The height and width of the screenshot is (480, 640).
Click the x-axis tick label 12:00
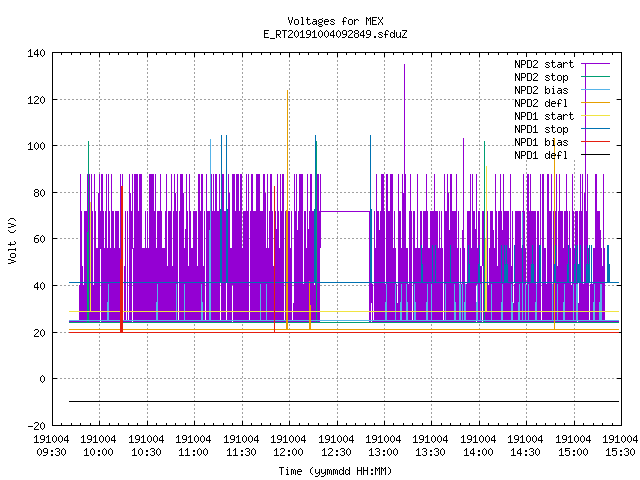[x=289, y=452]
